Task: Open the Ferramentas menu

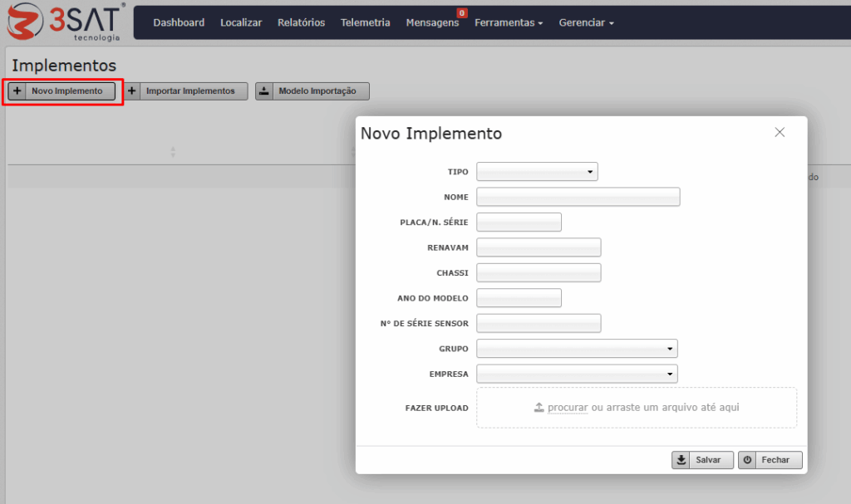Action: pos(508,22)
